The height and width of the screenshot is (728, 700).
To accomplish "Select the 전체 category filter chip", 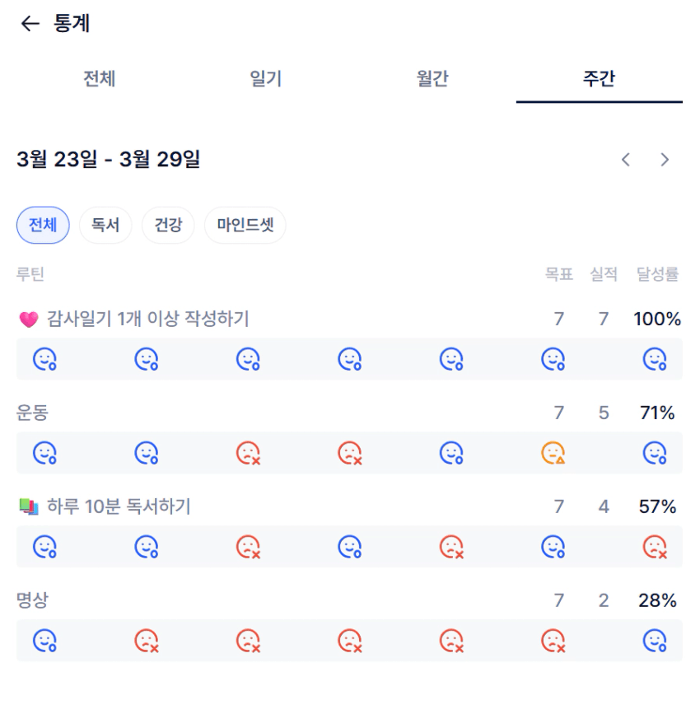I will coord(43,226).
